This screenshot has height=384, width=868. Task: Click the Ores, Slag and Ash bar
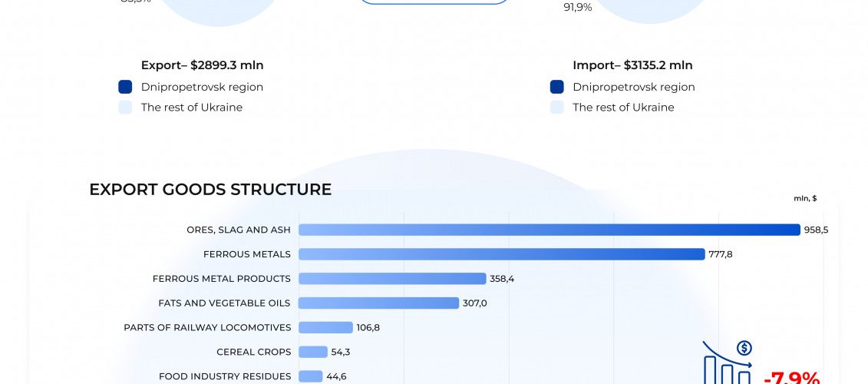pyautogui.click(x=549, y=230)
